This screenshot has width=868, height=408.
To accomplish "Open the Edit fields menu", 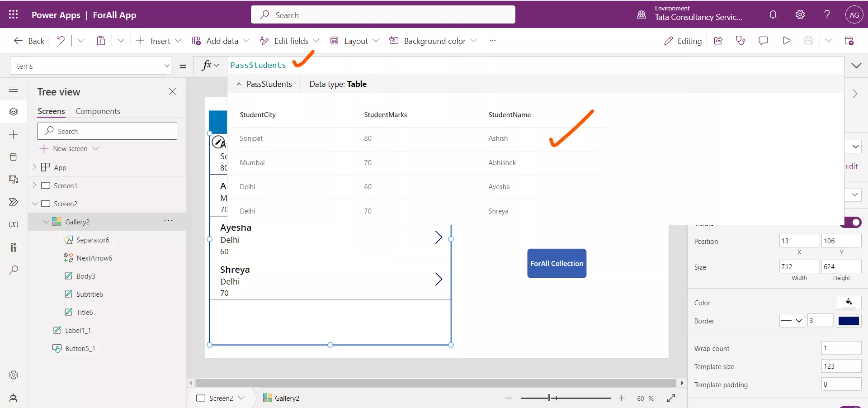I will pyautogui.click(x=290, y=41).
